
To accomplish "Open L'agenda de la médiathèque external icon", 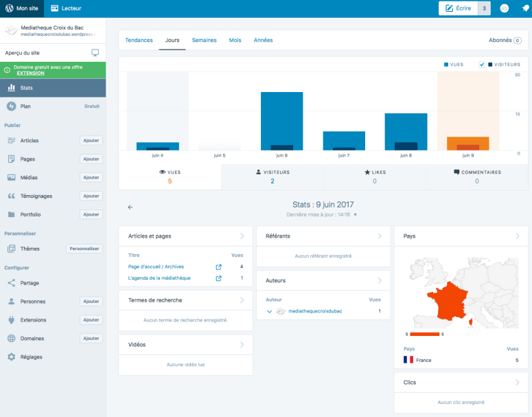I will point(219,278).
